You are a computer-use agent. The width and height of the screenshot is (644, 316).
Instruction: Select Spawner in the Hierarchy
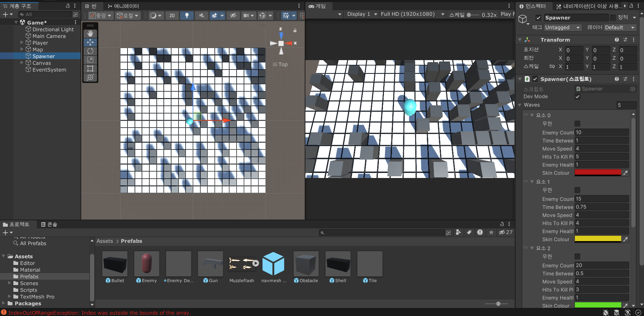(44, 56)
